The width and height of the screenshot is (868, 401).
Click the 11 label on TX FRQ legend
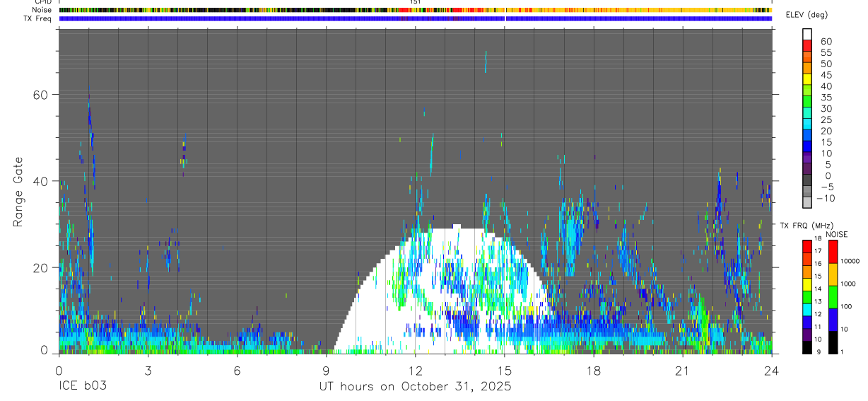pyautogui.click(x=819, y=327)
